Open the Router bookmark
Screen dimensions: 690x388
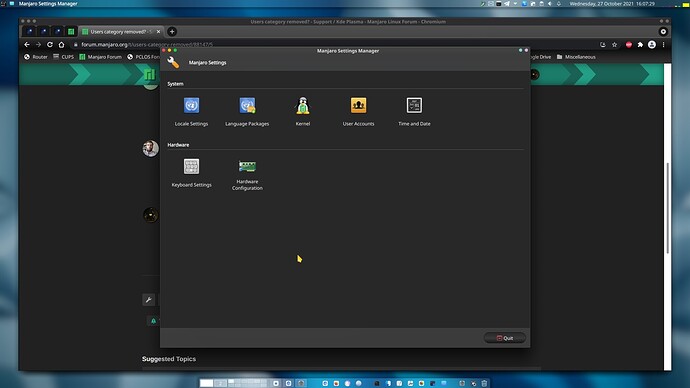(x=36, y=57)
